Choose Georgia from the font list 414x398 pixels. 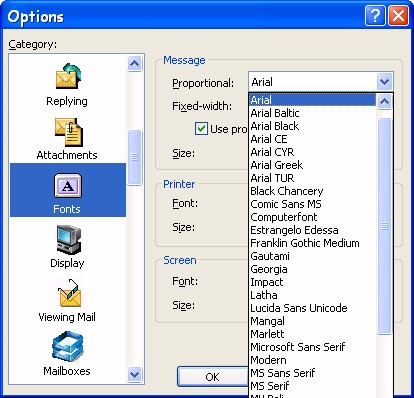click(269, 269)
